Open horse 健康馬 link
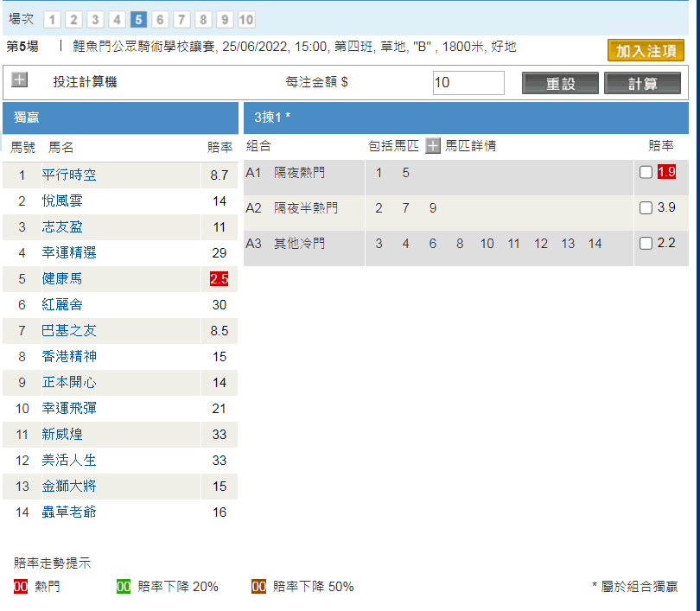700x611 pixels. (62, 279)
